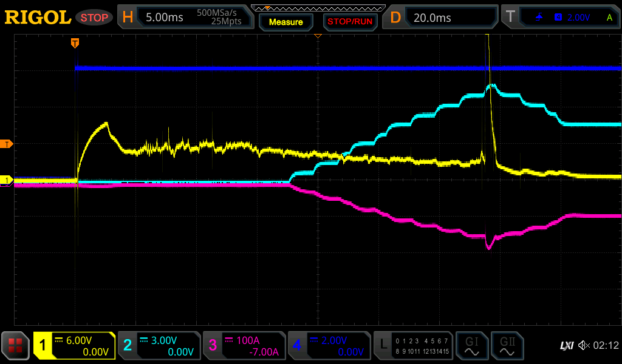Toggle channel 3 magenta 100A label

coord(244,346)
